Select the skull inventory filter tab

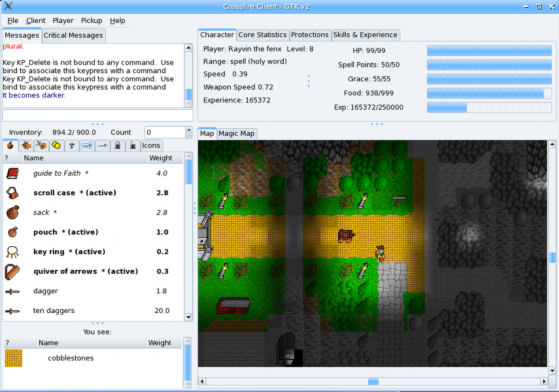click(72, 146)
